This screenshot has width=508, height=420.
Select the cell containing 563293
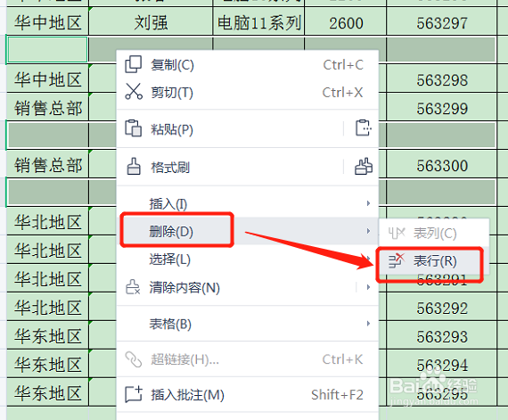click(441, 336)
